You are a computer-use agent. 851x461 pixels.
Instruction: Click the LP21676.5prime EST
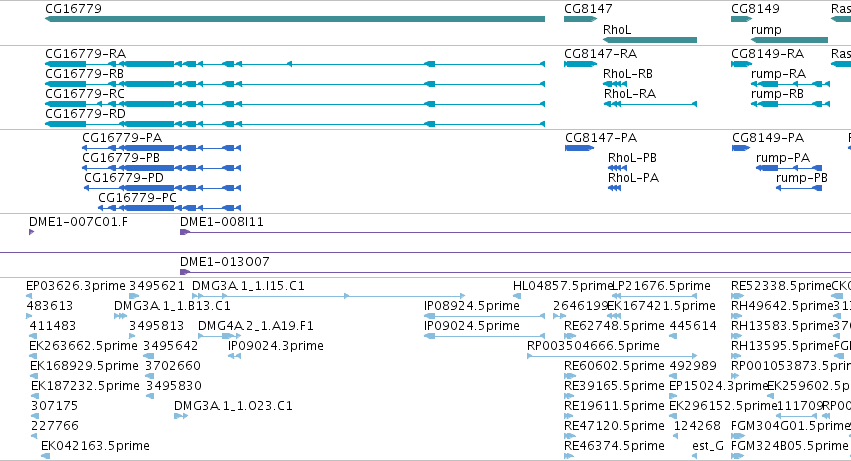[x=655, y=296]
